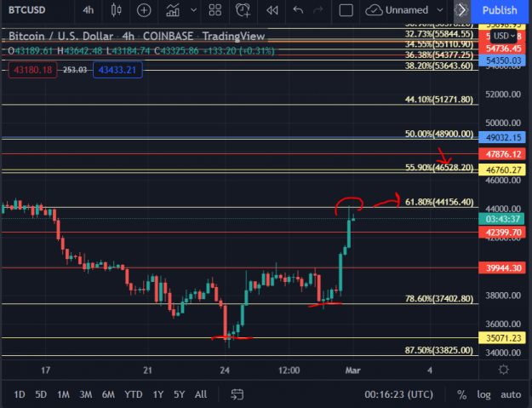Click the 54350.03 blue price label
Viewport: 532px width, 408px height.
click(x=503, y=60)
